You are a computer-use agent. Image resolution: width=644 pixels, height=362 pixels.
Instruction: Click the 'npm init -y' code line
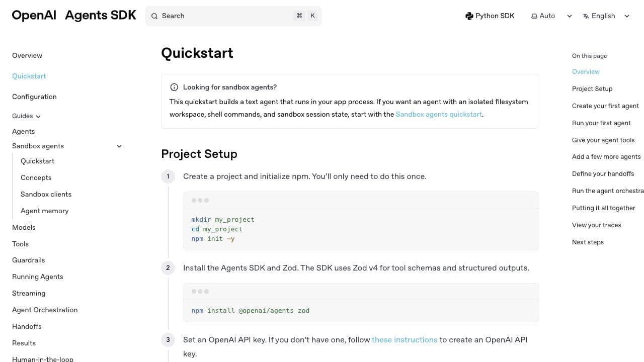(213, 239)
